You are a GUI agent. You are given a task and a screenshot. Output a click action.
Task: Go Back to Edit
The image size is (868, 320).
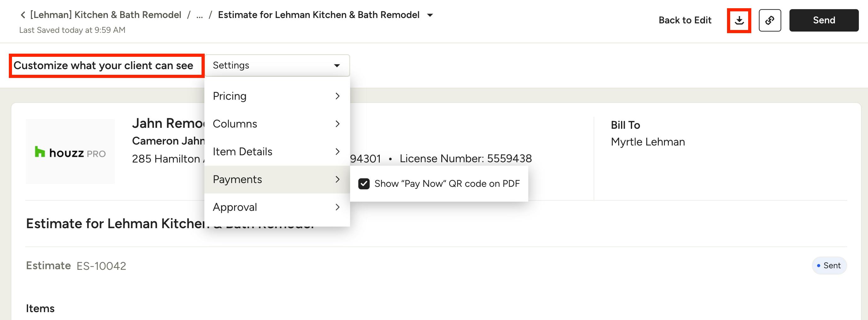click(x=685, y=20)
